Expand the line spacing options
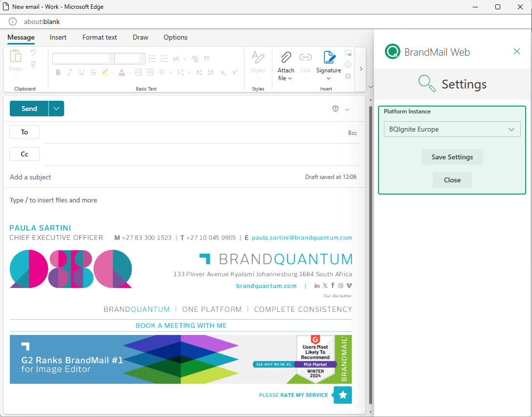The image size is (532, 417). (189, 72)
